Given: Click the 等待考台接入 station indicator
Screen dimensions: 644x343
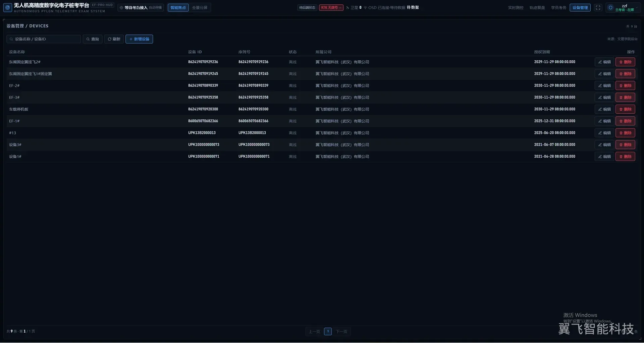Looking at the screenshot, I should coord(141,7).
